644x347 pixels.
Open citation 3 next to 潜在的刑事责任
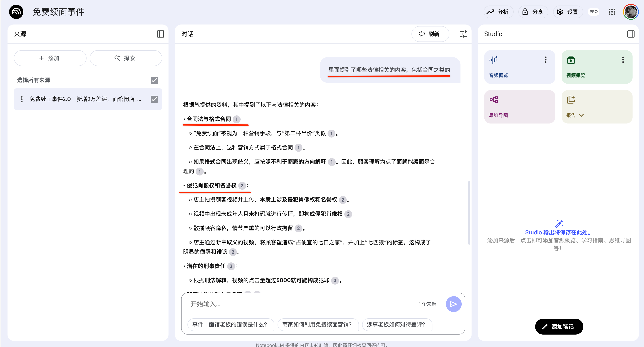click(231, 266)
